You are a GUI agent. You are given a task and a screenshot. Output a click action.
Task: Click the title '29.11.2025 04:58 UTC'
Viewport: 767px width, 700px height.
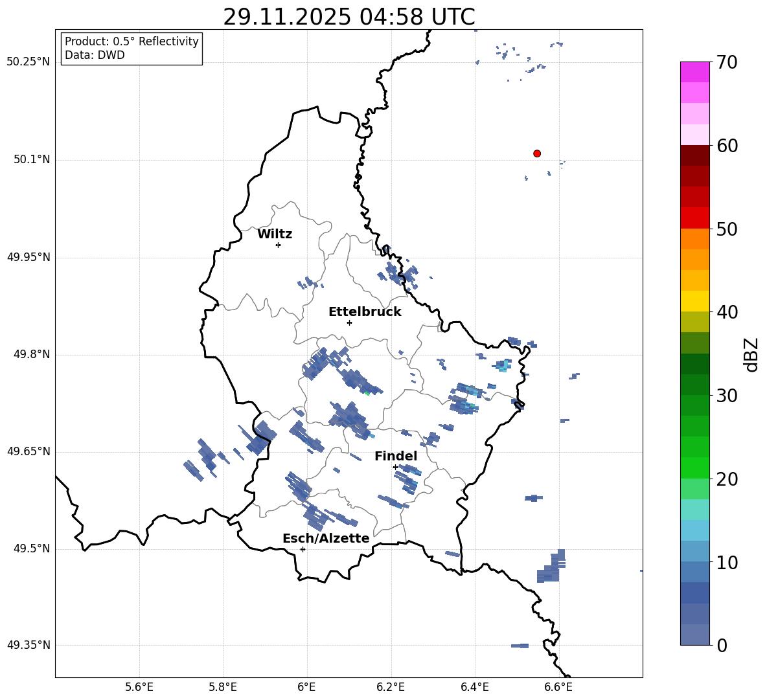point(349,17)
